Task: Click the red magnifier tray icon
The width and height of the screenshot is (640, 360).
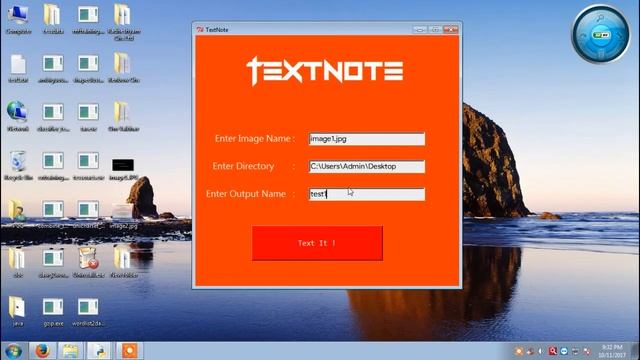Action: click(x=553, y=351)
